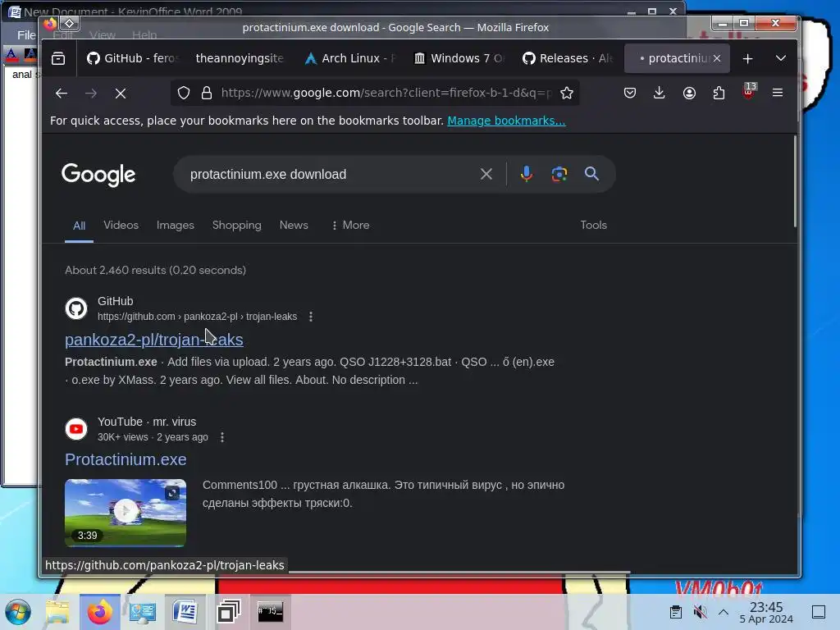
Task: Search by image with Google Lens
Action: coord(559,174)
